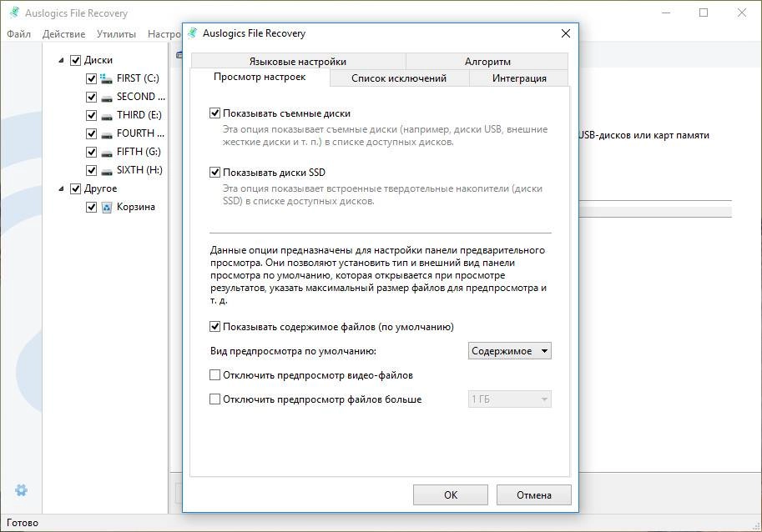This screenshot has width=762, height=532.
Task: Click the SECOND drive icon
Action: point(107,97)
